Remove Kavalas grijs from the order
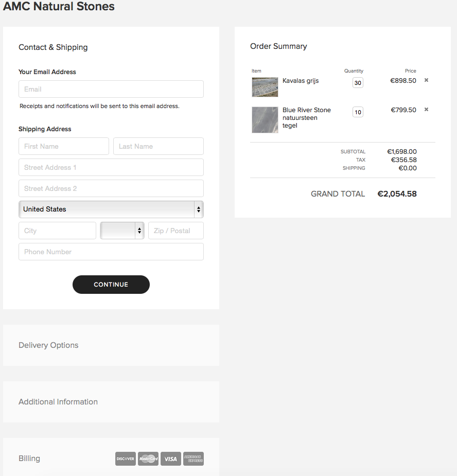Screen dimensions: 457x476 coord(426,80)
